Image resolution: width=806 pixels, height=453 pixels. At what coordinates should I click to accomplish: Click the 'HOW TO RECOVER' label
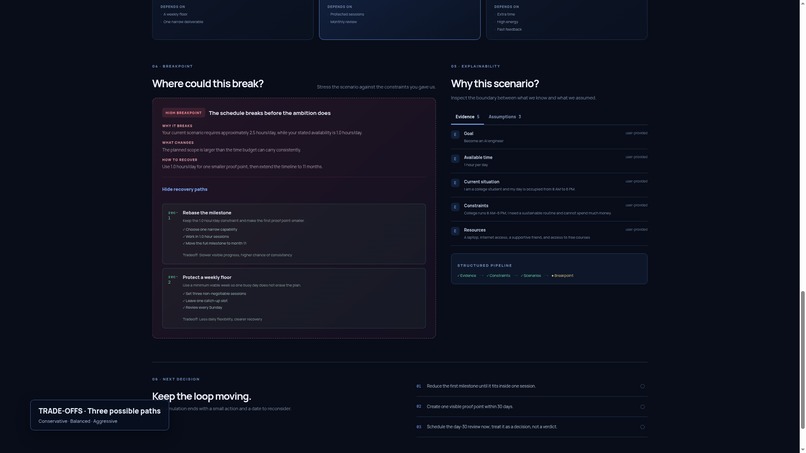point(179,160)
